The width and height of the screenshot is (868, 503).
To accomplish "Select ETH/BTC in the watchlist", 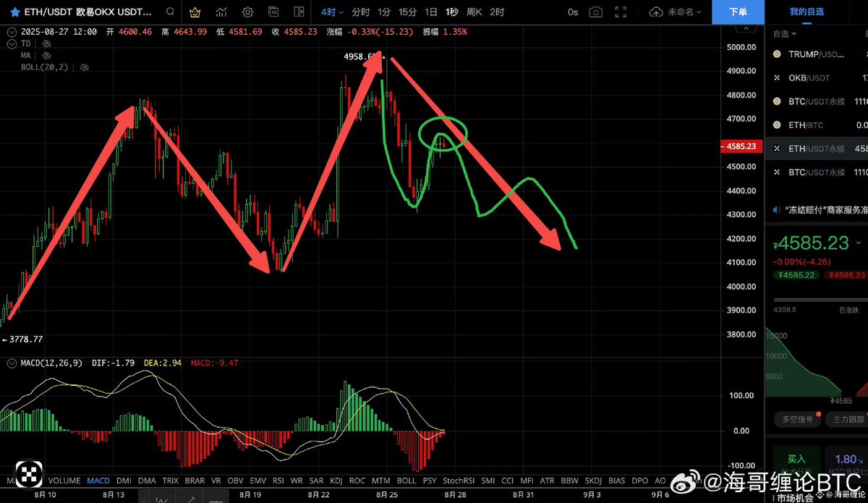I will click(x=817, y=125).
